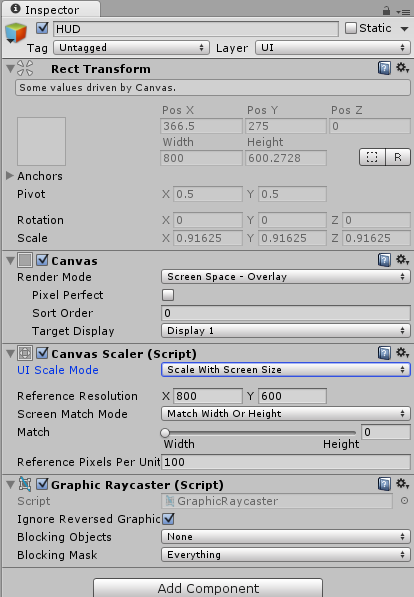
Task: Click the Match Width-Height slider handle
Action: click(x=165, y=433)
